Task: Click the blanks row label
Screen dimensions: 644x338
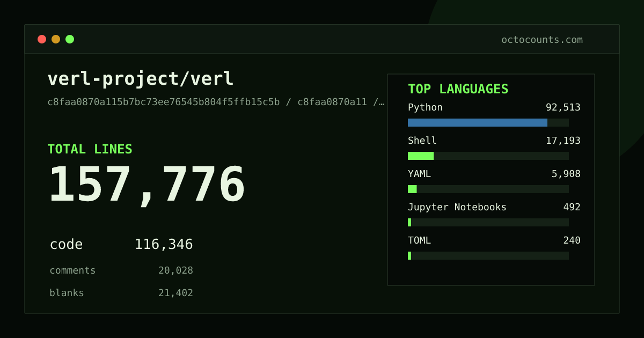Action: (x=67, y=293)
